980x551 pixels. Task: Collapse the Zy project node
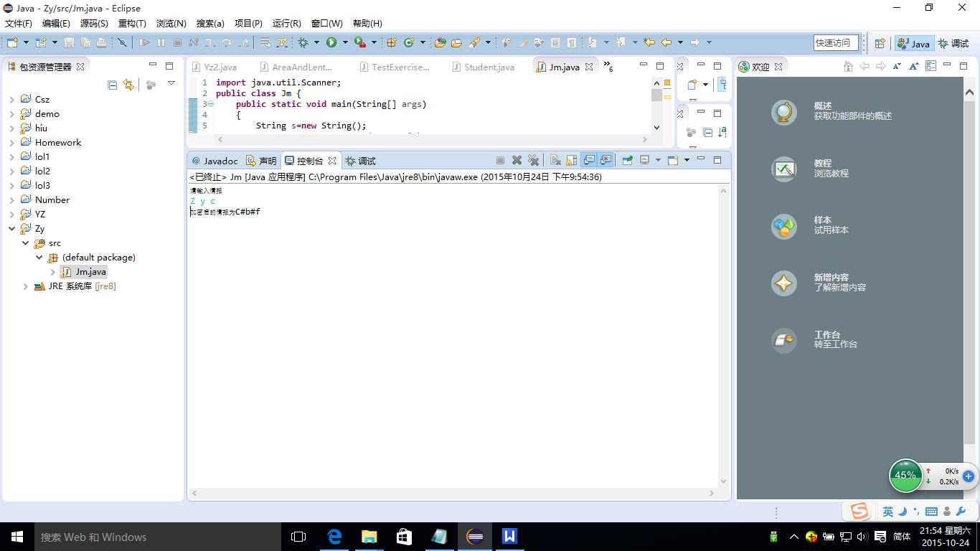coord(11,229)
